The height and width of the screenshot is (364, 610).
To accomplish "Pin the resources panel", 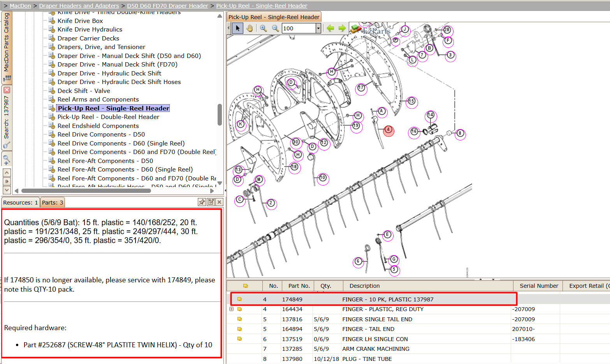I will (202, 202).
